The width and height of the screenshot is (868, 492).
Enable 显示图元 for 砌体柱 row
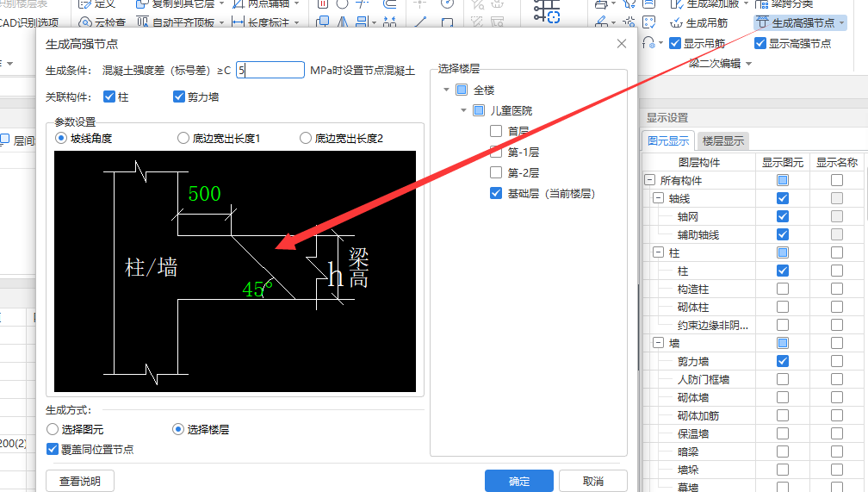coord(783,307)
